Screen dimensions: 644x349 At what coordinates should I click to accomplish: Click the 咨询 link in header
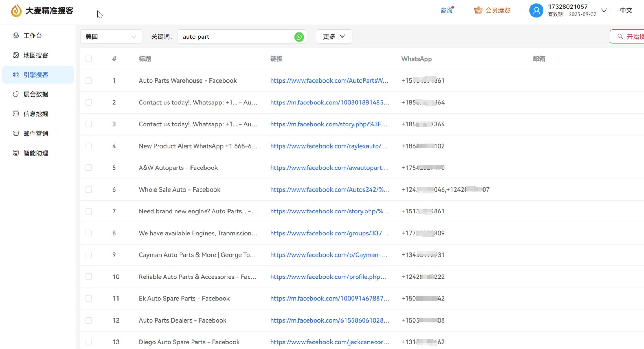coord(446,11)
